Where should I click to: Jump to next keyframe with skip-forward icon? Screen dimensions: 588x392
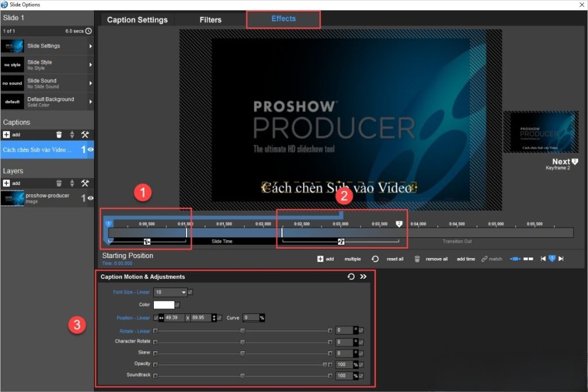[561, 259]
